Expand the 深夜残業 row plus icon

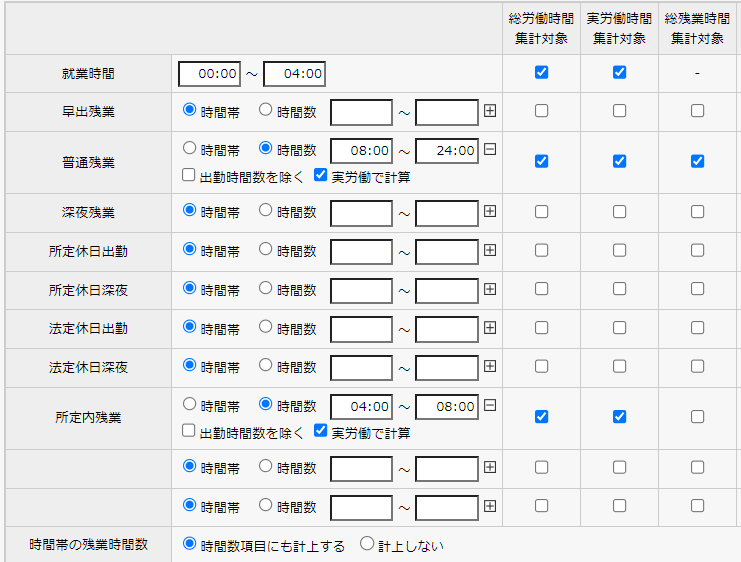click(490, 211)
